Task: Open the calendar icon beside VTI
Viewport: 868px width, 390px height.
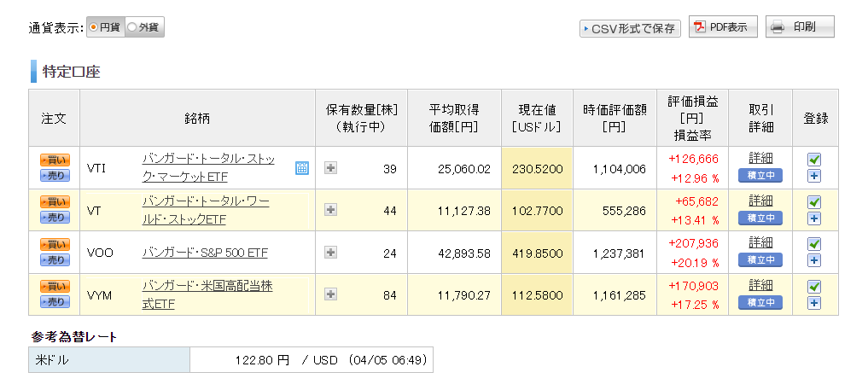Action: (x=301, y=168)
